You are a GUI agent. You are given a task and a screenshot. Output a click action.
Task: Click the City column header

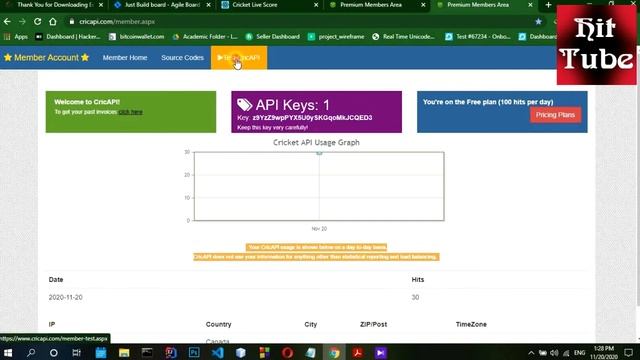pos(311,324)
